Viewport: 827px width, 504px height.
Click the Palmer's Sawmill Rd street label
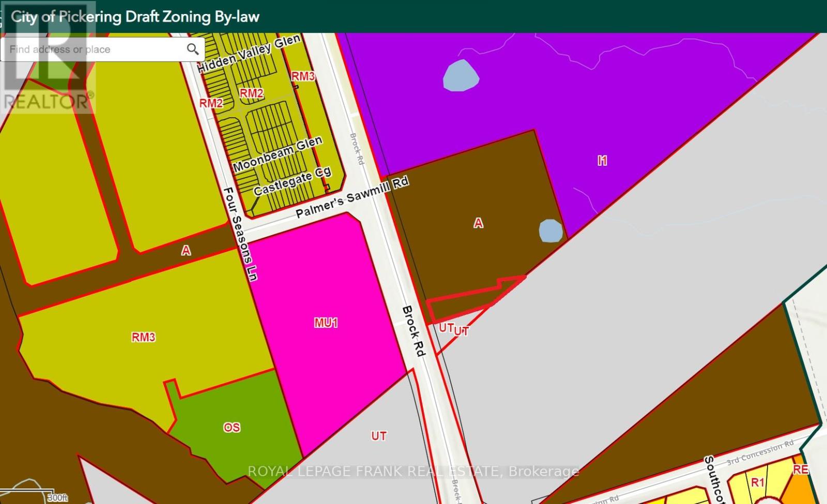click(352, 198)
